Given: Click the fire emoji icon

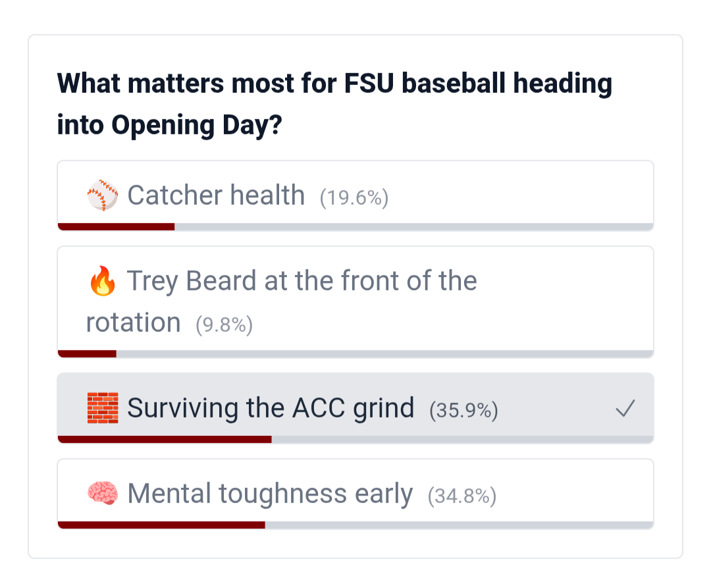Looking at the screenshot, I should (103, 282).
